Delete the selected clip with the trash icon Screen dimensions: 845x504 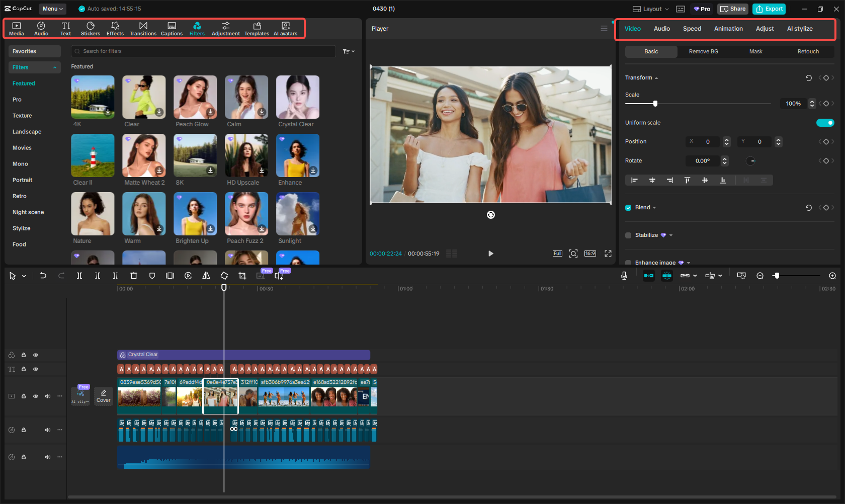click(133, 276)
